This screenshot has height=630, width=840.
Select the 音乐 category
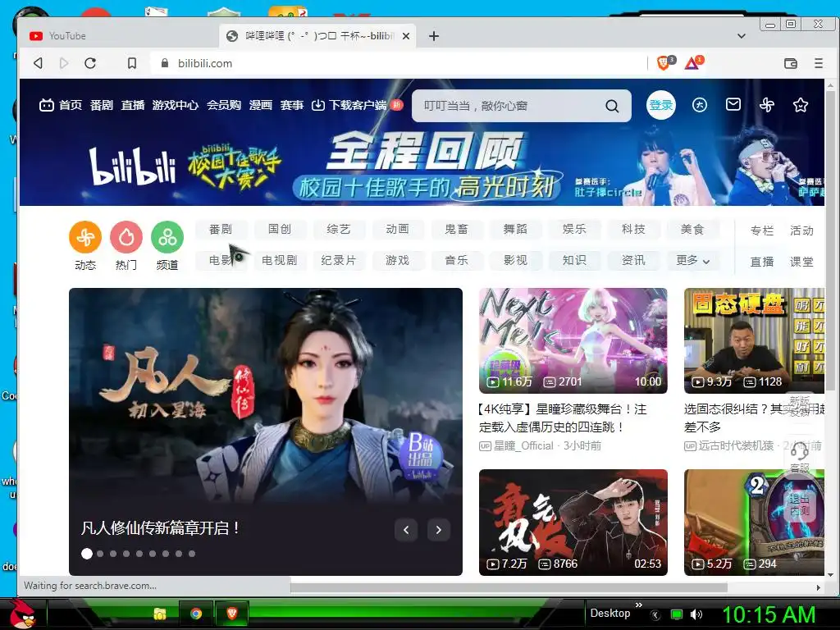pos(456,260)
